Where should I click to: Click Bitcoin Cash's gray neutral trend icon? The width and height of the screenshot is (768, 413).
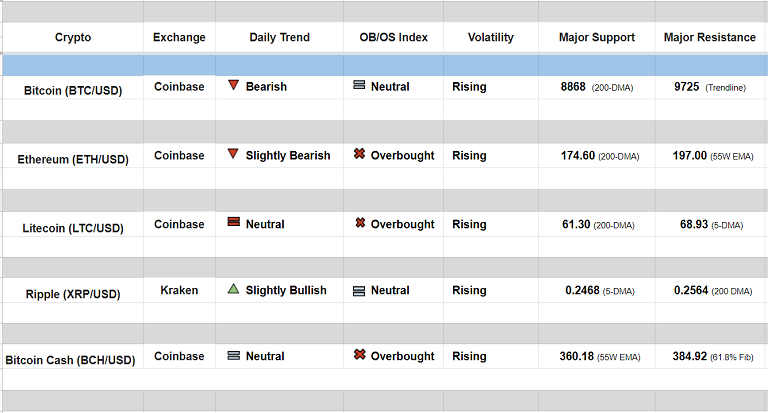click(233, 356)
